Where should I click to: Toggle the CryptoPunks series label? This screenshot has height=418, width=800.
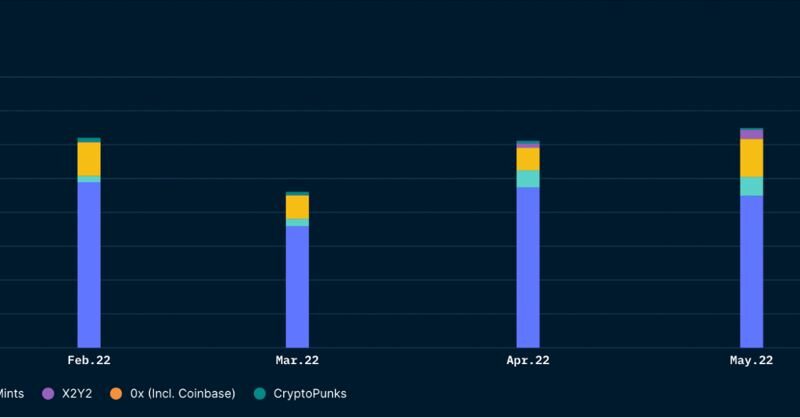(x=310, y=394)
